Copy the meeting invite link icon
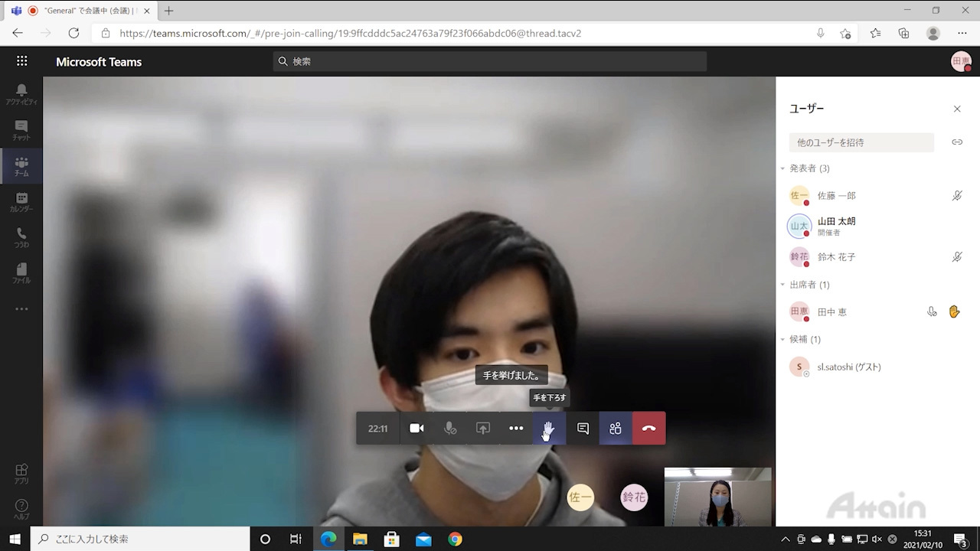980x551 pixels. 957,142
